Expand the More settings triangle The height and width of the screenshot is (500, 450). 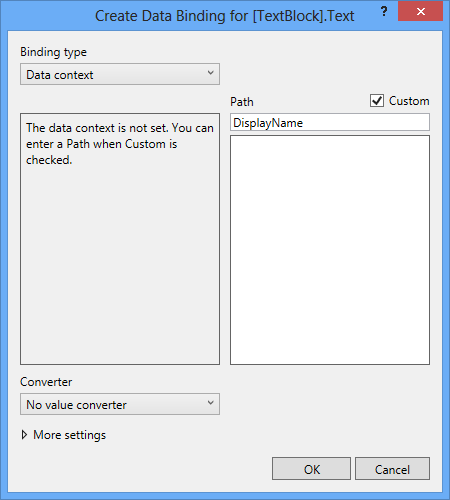pyautogui.click(x=24, y=435)
